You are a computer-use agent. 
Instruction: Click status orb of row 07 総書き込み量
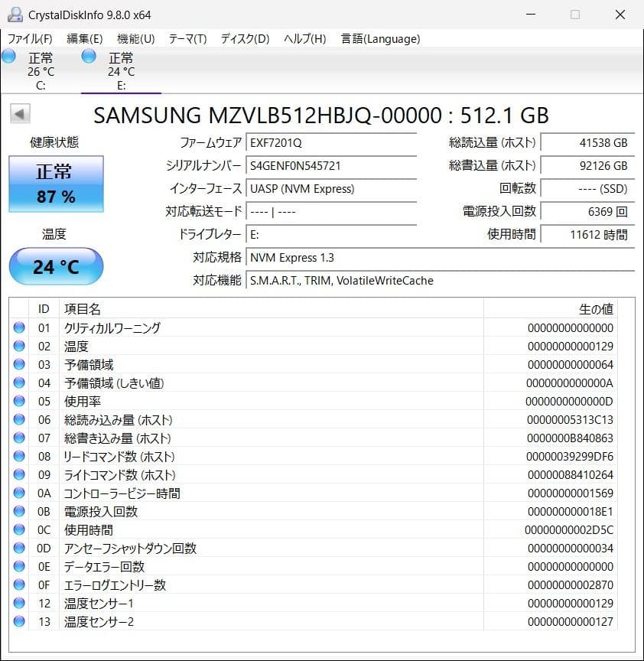(x=19, y=438)
